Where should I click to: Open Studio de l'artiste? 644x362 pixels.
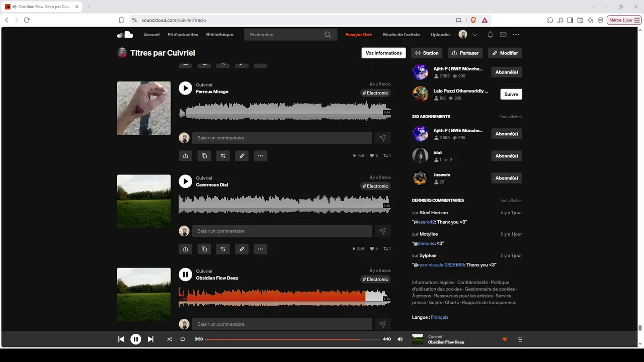pos(401,35)
